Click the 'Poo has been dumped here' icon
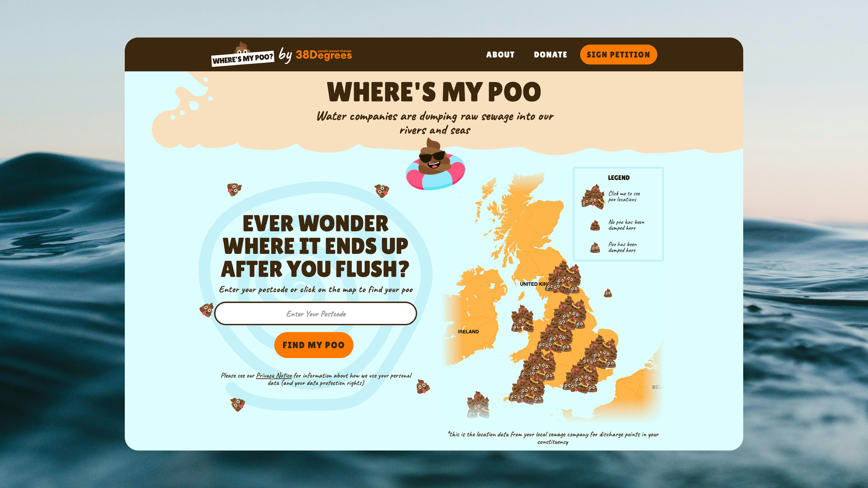The width and height of the screenshot is (868, 488). 595,247
